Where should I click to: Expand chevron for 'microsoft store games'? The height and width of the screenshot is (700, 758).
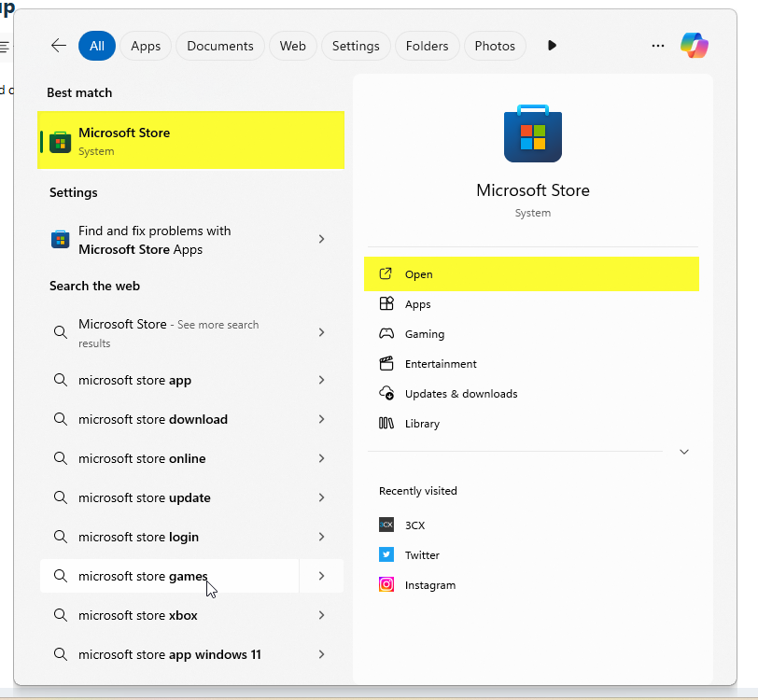pyautogui.click(x=321, y=576)
